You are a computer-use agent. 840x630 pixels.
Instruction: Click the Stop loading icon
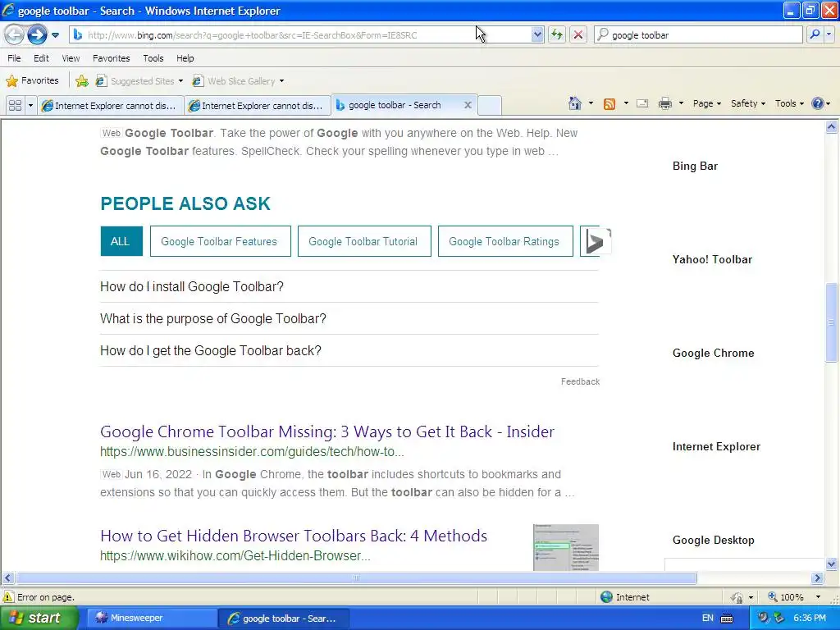point(578,35)
